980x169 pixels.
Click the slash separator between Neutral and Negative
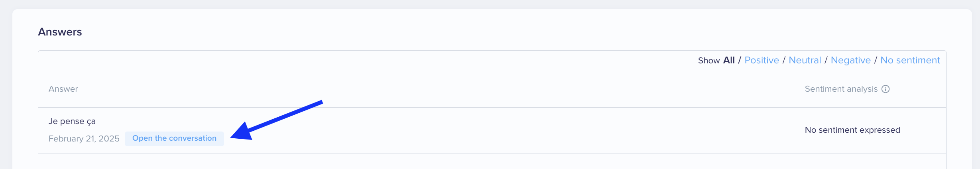coord(826,60)
